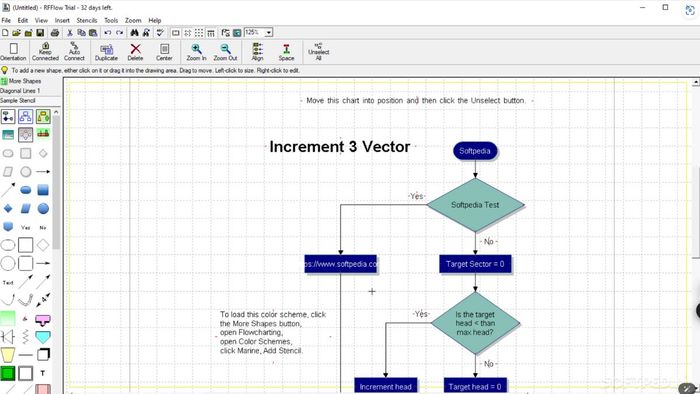The height and width of the screenshot is (394, 700).
Task: Open the More Shapes stencil list
Action: [x=21, y=81]
